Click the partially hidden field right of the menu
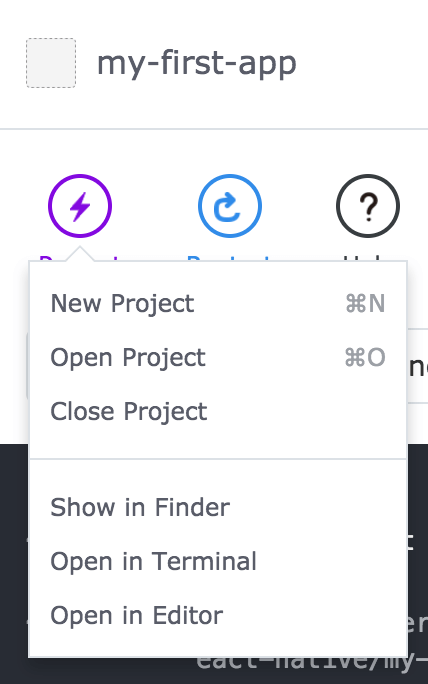Viewport: 428px width, 684px height. [x=418, y=366]
